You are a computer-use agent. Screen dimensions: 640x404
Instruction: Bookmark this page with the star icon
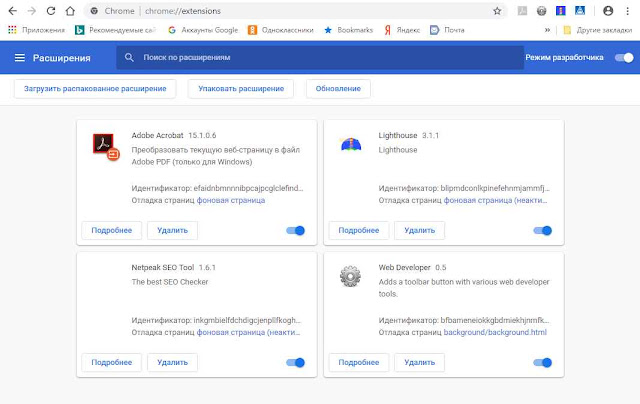coord(497,11)
